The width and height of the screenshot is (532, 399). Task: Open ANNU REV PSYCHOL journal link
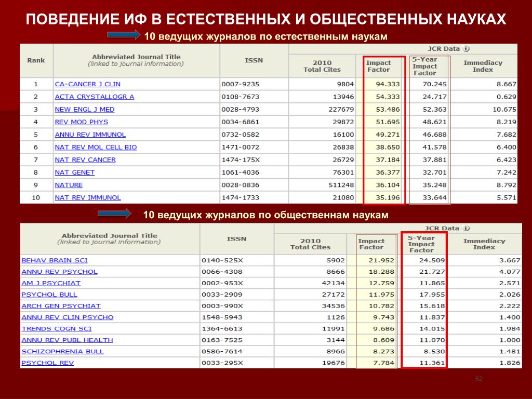(x=59, y=272)
